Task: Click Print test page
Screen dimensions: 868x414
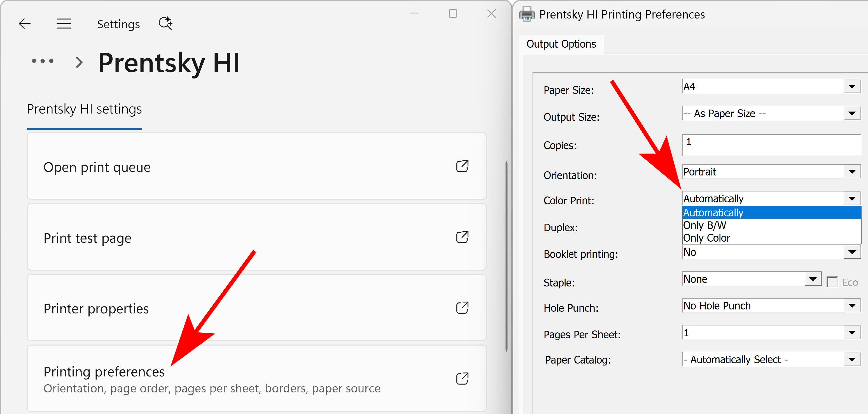Action: (256, 237)
